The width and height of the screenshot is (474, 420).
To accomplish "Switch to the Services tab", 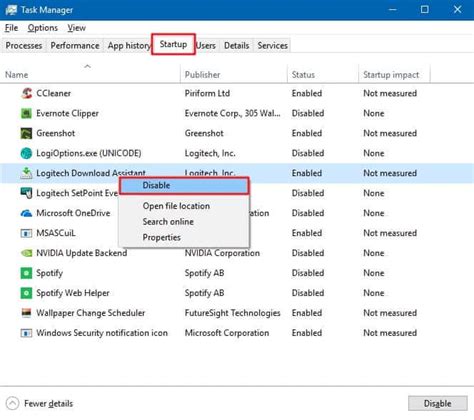I will click(272, 46).
